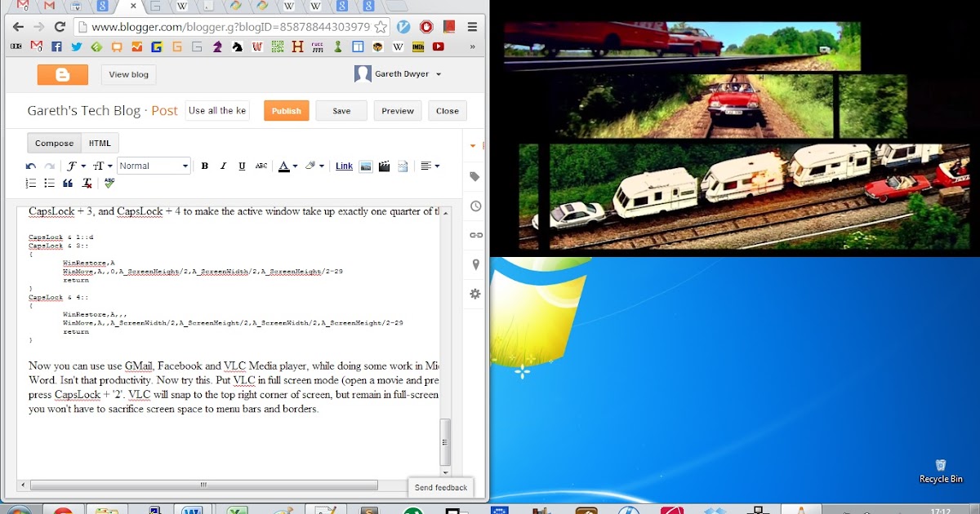This screenshot has height=514, width=980.
Task: Open the alignment options dropdown
Action: pyautogui.click(x=430, y=166)
